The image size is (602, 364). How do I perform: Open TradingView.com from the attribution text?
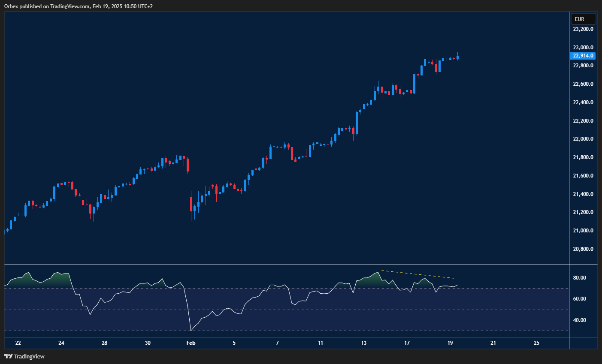click(x=69, y=6)
